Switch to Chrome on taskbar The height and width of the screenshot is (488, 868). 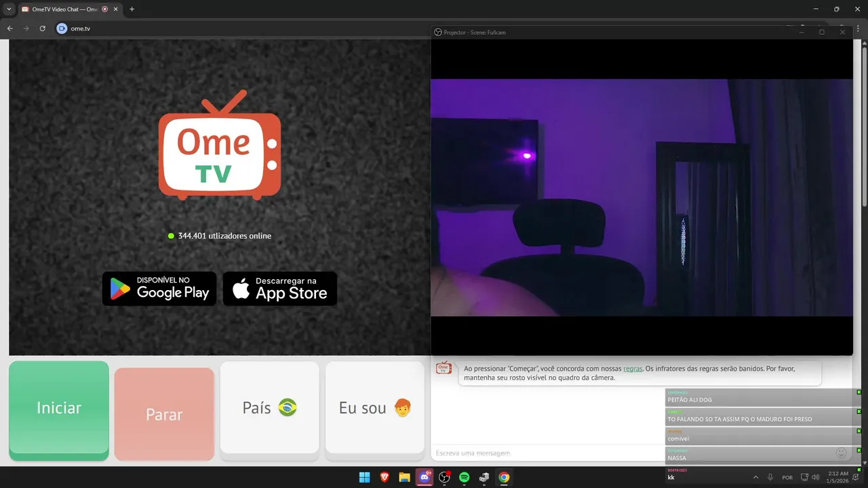pos(504,477)
